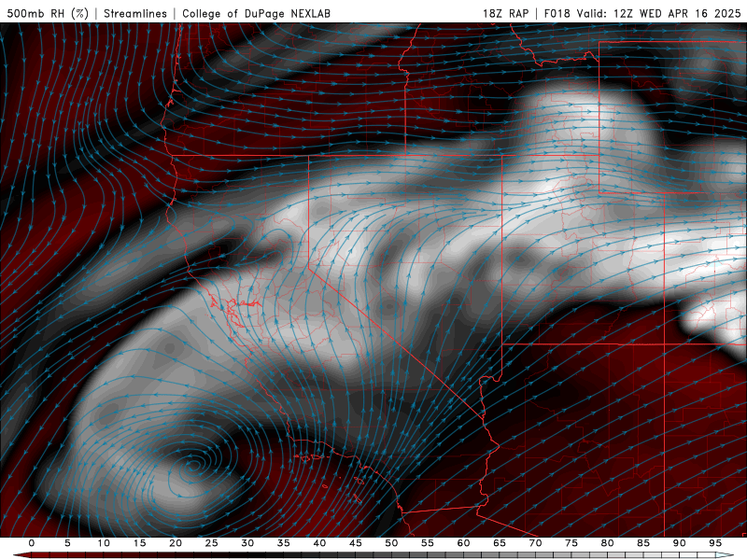Select the colorbar label "95"
Screen dimensions: 747x560
tap(715, 543)
